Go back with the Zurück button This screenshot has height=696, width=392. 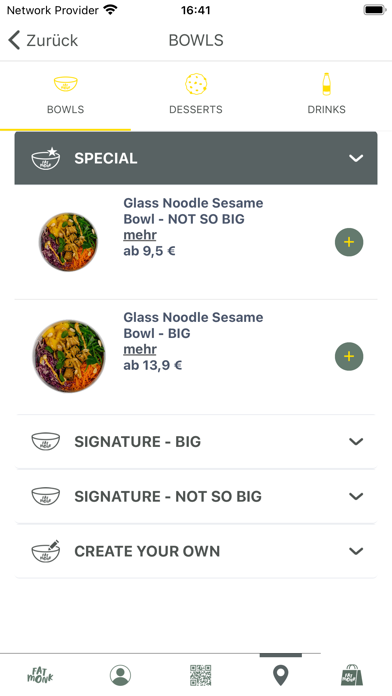[x=43, y=40]
